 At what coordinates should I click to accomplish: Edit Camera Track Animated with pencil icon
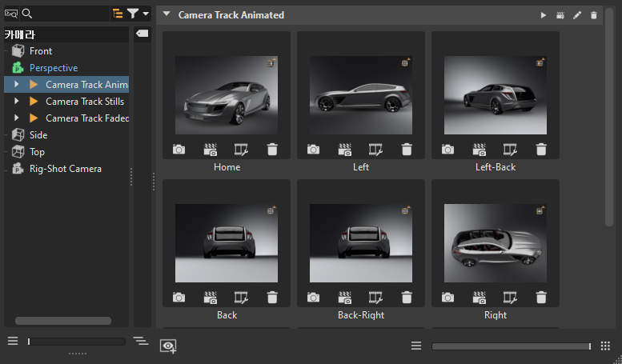[x=577, y=15]
